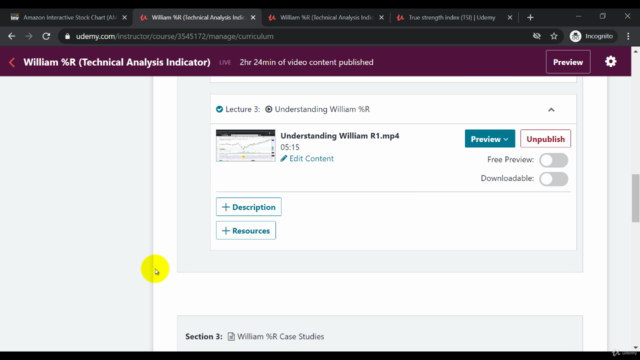
Task: Add Resources to the lecture
Action: click(246, 231)
